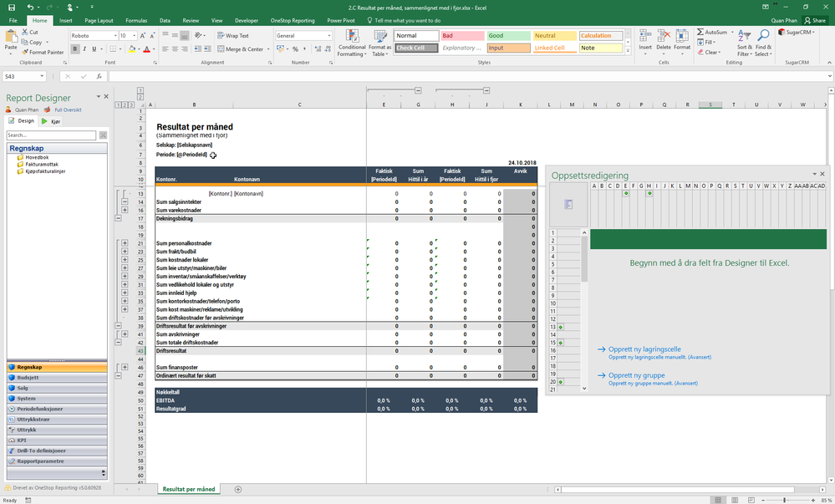This screenshot has width=835, height=504.
Task: Collapse the outline group at row 17
Action: (118, 218)
